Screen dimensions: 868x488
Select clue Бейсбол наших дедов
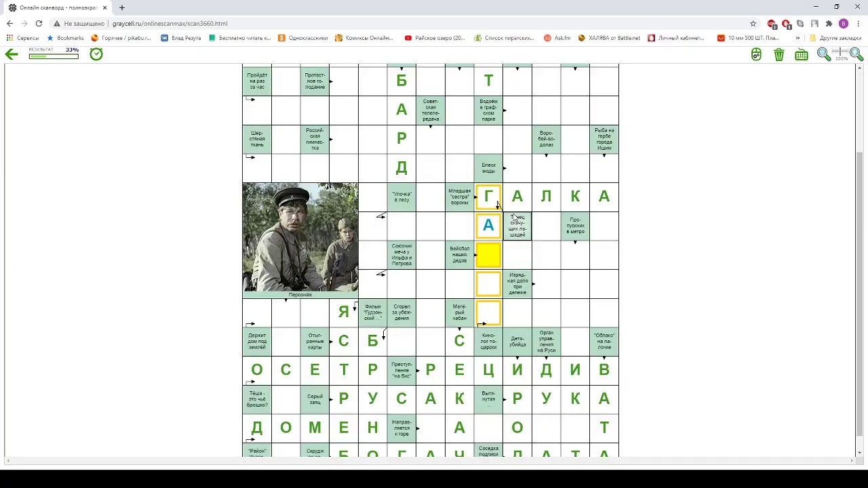click(460, 255)
